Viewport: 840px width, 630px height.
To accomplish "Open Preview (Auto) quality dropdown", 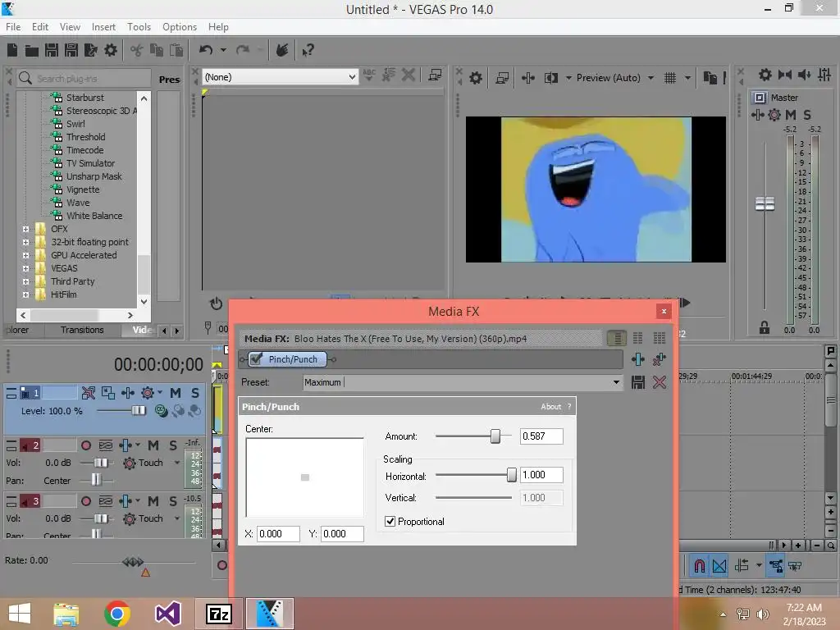I will click(651, 78).
